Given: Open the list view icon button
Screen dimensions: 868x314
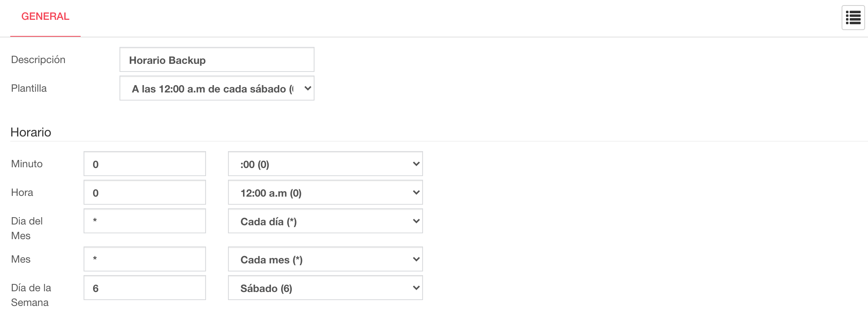Looking at the screenshot, I should tap(853, 18).
